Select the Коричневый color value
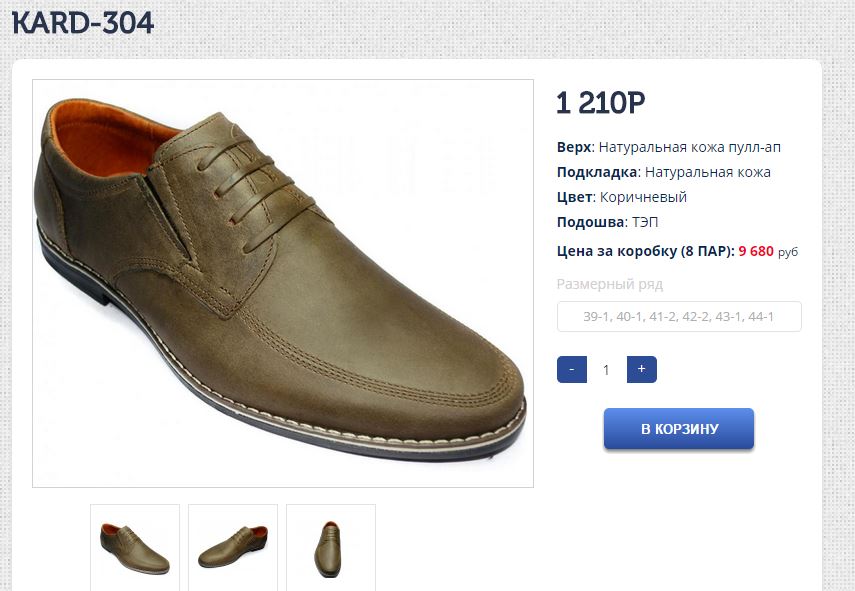The image size is (855, 591). tap(643, 197)
